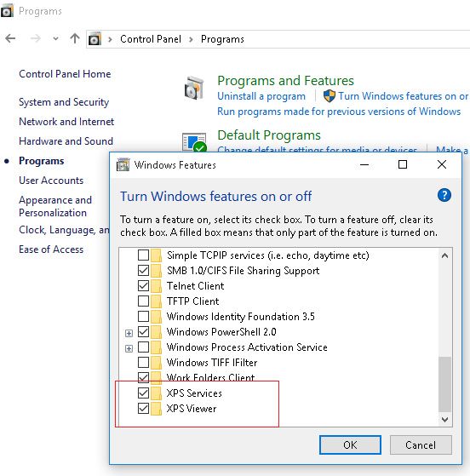
Task: Select Programs category in sidebar
Action: pos(41,161)
